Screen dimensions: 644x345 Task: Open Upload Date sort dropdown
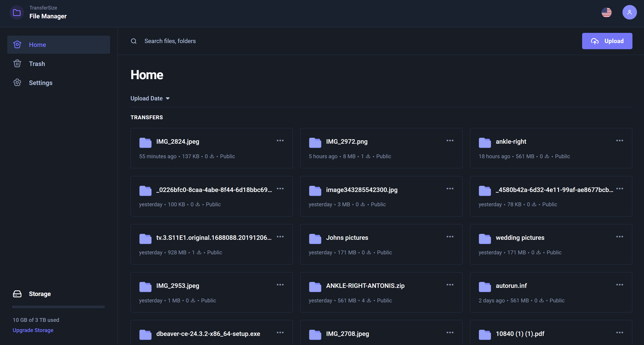[150, 98]
